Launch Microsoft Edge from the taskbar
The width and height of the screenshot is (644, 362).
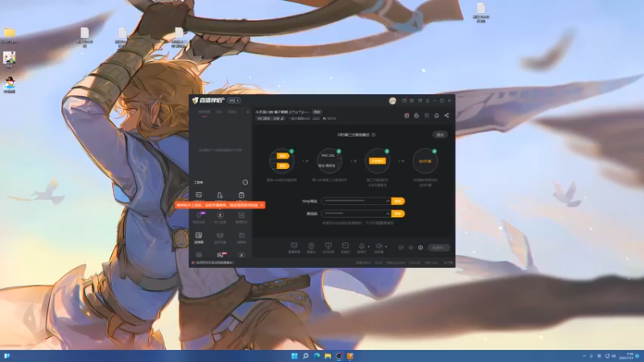[x=316, y=356]
